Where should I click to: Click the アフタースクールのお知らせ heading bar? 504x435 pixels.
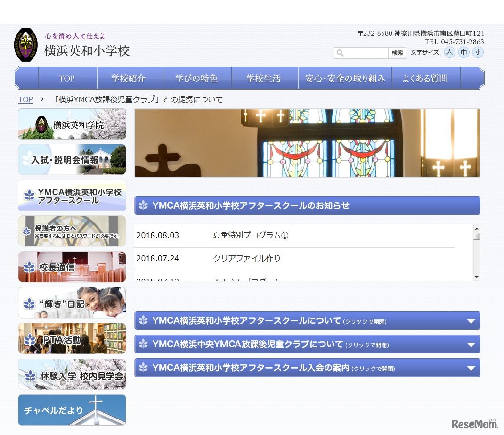pyautogui.click(x=307, y=205)
